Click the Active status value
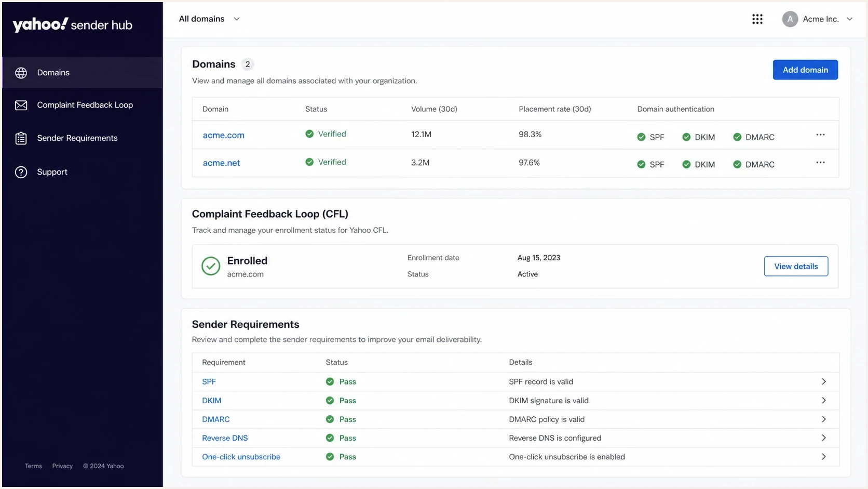 [527, 274]
